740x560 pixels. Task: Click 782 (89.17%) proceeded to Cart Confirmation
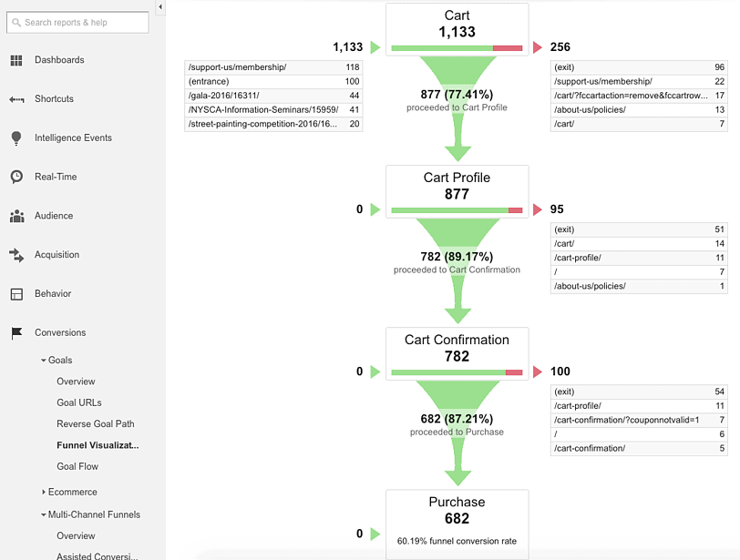(x=457, y=262)
